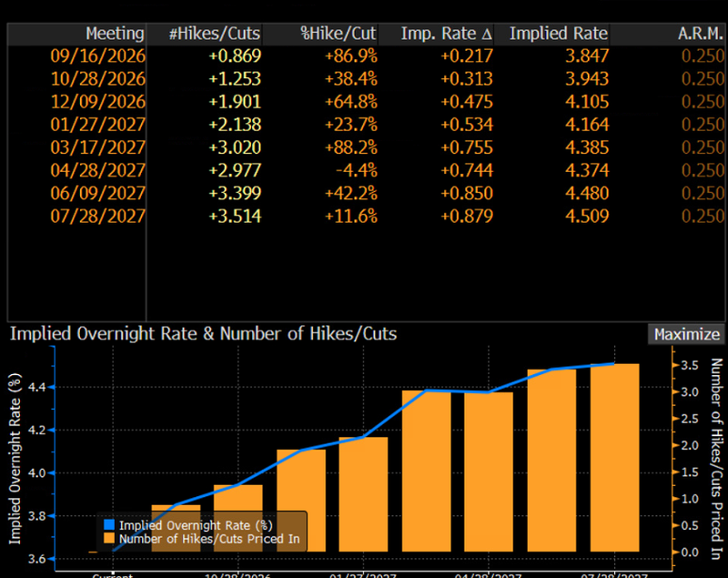Select the +0.475 implied rate change
Screen dimensions: 728x578
click(467, 102)
